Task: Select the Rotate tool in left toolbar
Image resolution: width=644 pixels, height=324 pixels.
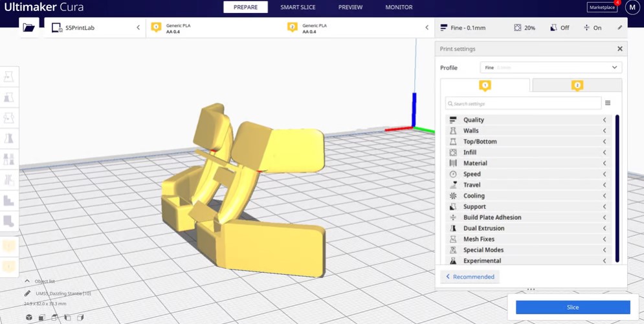Action: tap(8, 118)
